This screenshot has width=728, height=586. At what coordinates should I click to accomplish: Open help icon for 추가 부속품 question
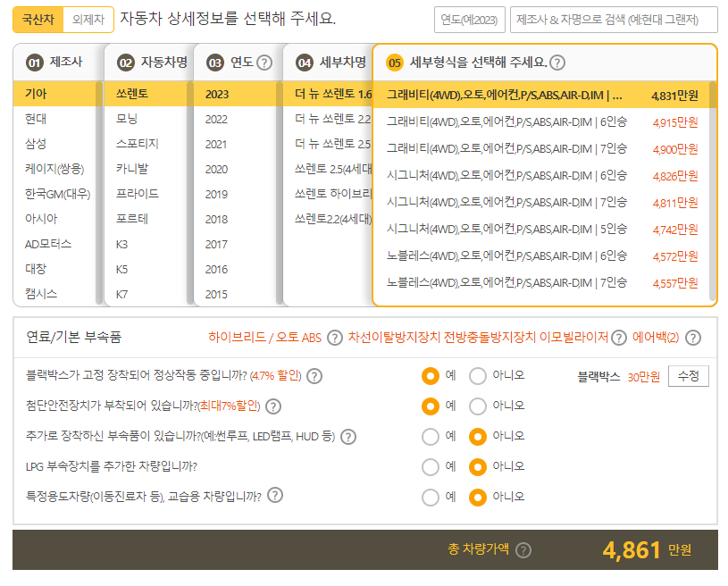[x=348, y=437]
